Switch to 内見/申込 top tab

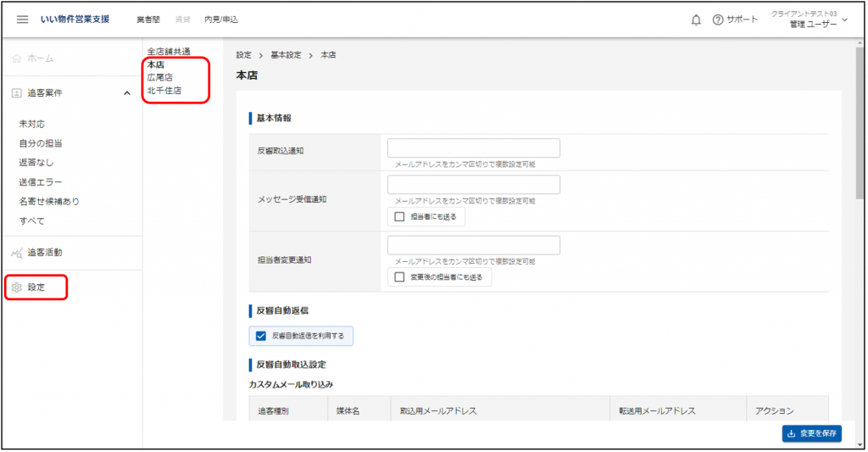pyautogui.click(x=221, y=20)
